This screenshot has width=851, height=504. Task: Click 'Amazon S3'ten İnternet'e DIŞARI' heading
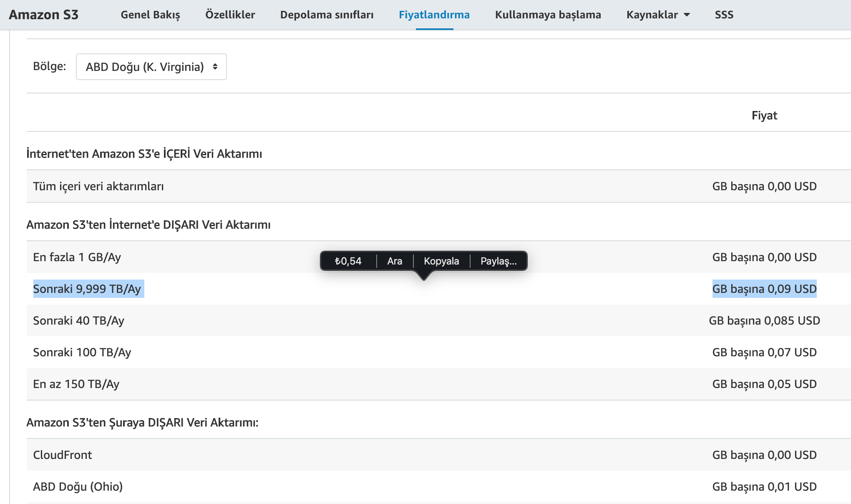tap(149, 225)
